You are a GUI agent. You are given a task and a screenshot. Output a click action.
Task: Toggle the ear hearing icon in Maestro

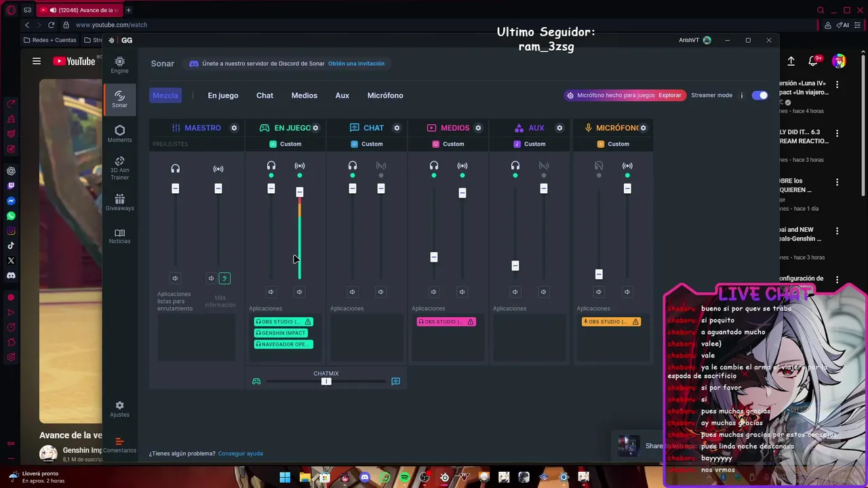click(x=224, y=279)
